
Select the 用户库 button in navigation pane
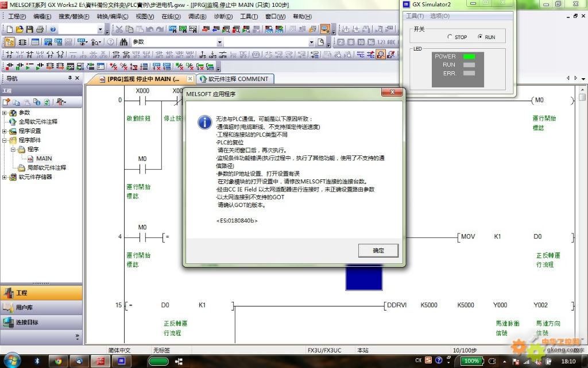click(41, 308)
